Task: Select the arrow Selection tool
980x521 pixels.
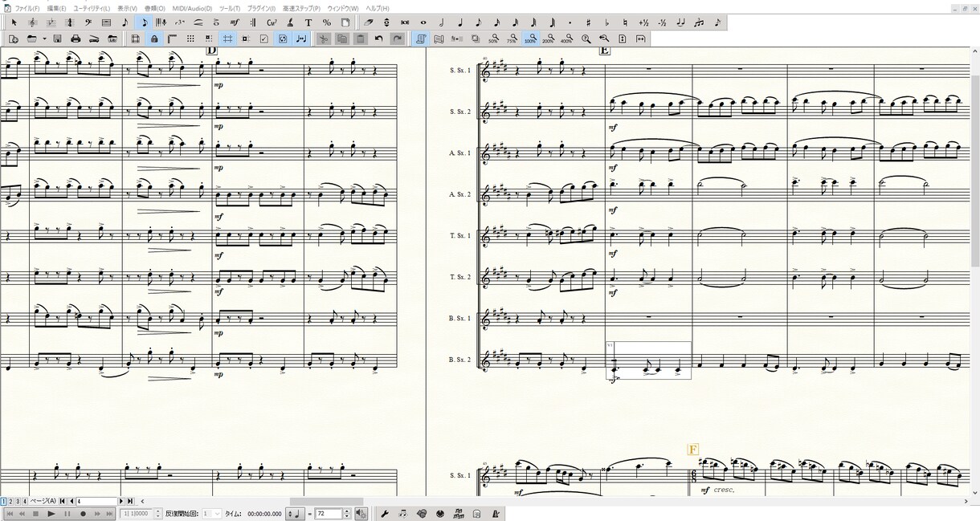Action: click(x=14, y=22)
